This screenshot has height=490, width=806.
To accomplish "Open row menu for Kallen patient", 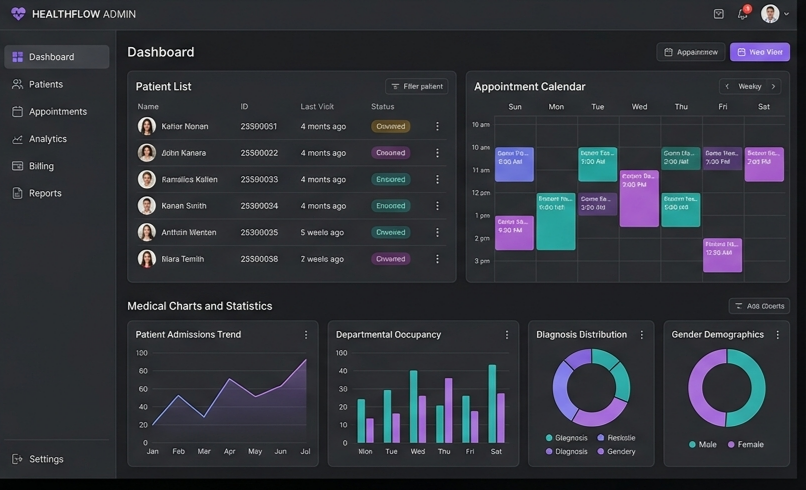I will 437,179.
